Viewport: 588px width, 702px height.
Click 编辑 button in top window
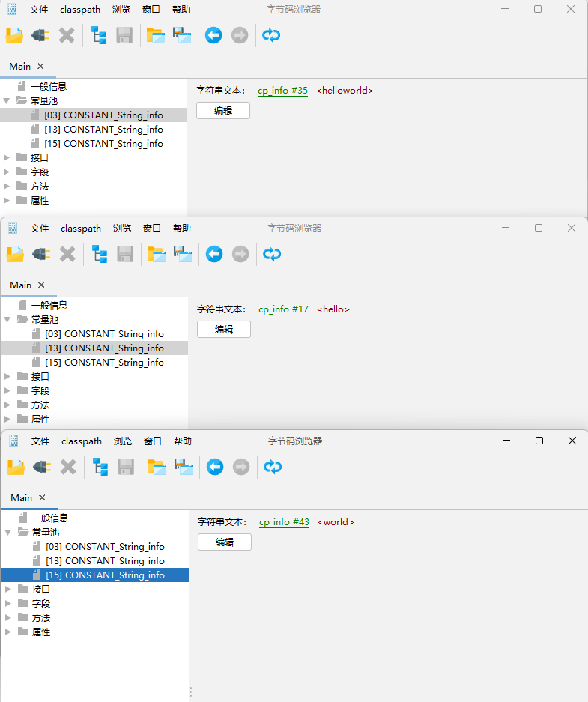(x=223, y=111)
